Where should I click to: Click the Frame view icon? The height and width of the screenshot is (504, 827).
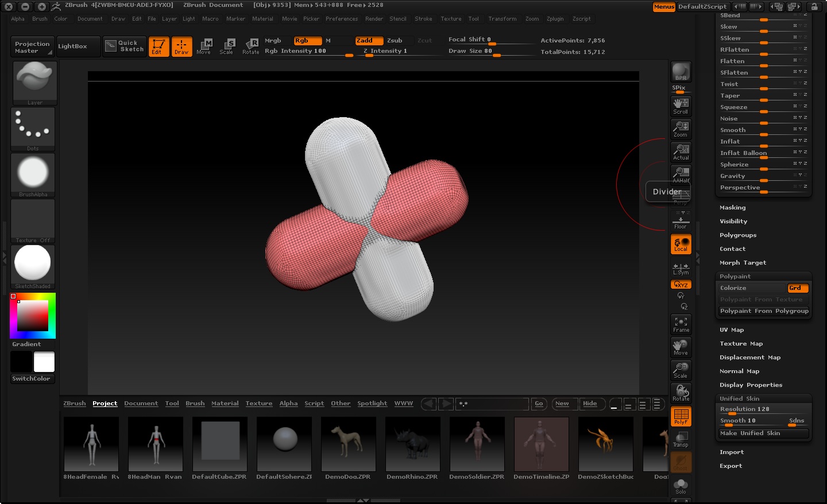click(x=681, y=325)
